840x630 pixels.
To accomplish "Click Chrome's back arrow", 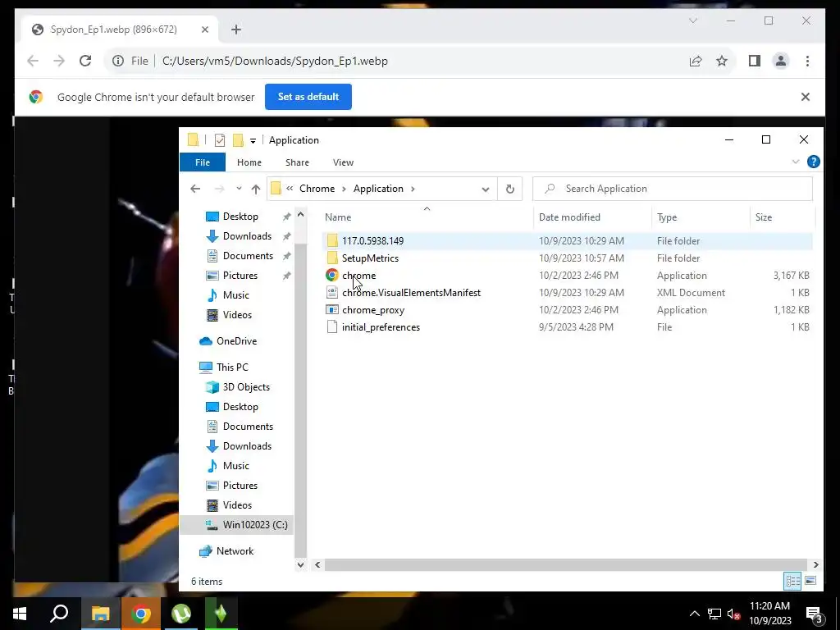I will pos(33,61).
